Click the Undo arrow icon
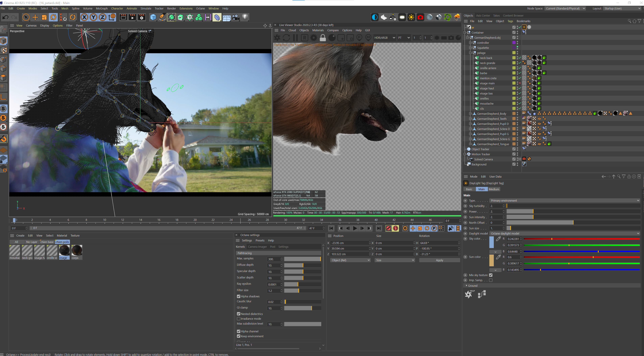Image resolution: width=644 pixels, height=356 pixels. (x=5, y=17)
